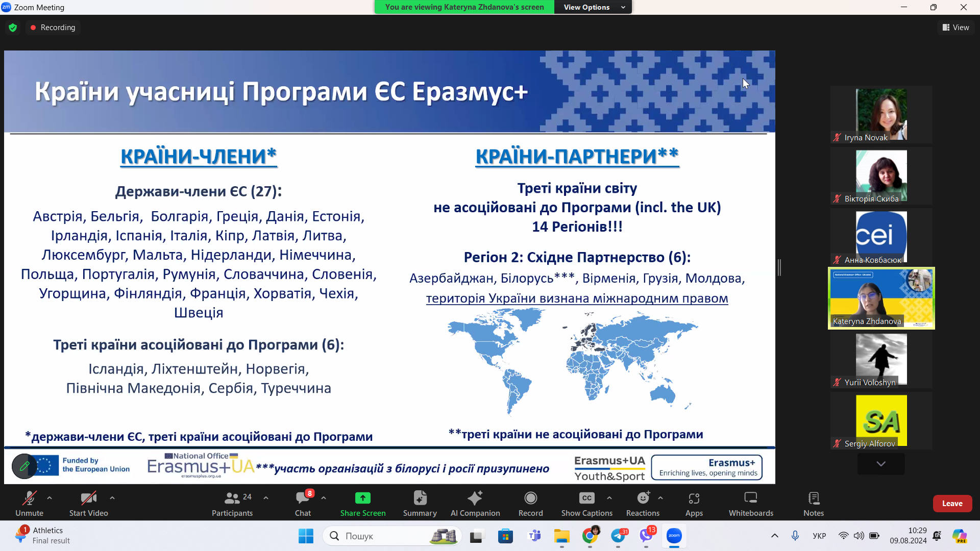Open the Participants panel

pyautogui.click(x=232, y=503)
